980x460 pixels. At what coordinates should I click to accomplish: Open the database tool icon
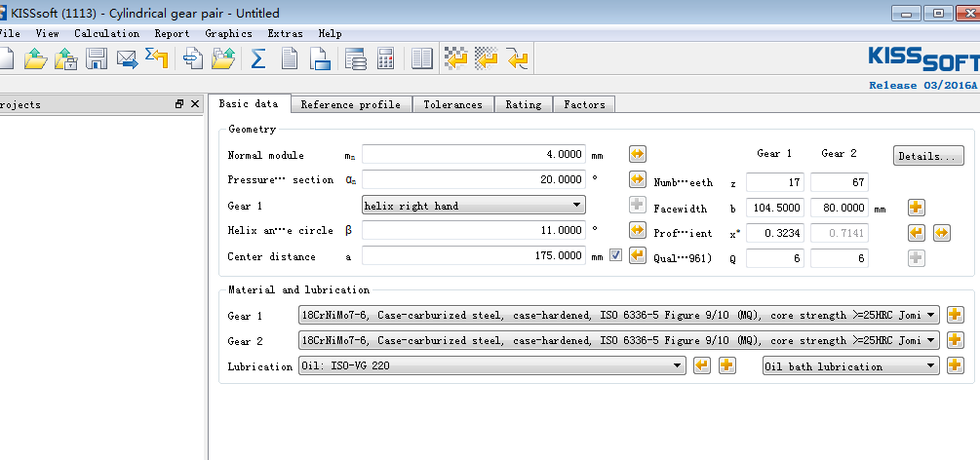click(x=356, y=58)
